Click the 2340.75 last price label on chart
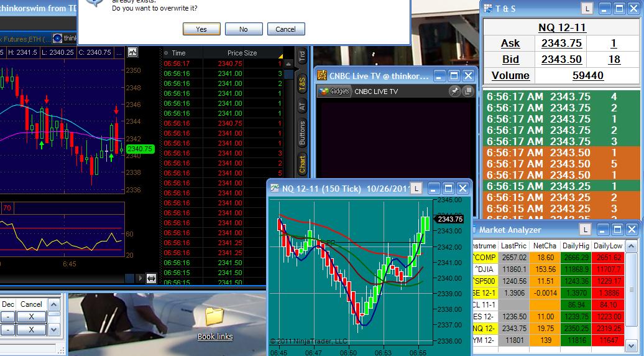This screenshot has height=356, width=644. coord(140,149)
